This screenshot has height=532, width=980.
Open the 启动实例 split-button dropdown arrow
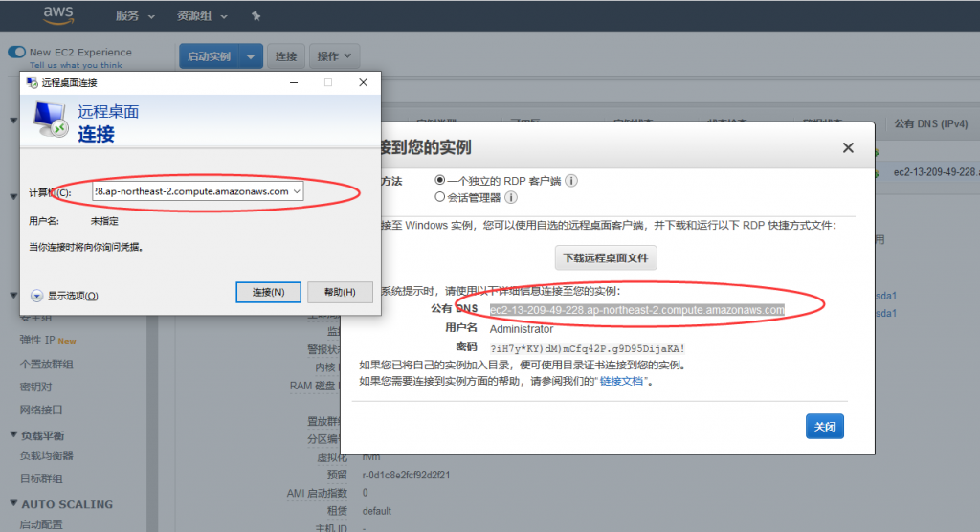pyautogui.click(x=251, y=56)
